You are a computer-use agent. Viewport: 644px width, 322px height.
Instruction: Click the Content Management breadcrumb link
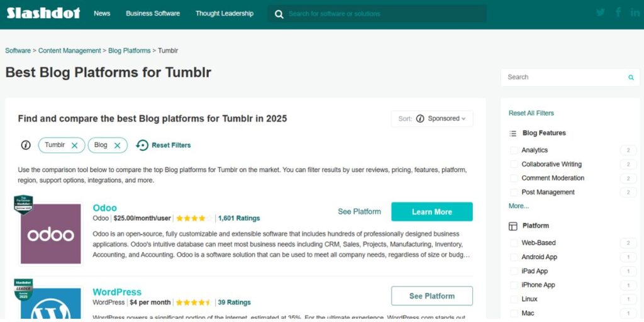69,51
